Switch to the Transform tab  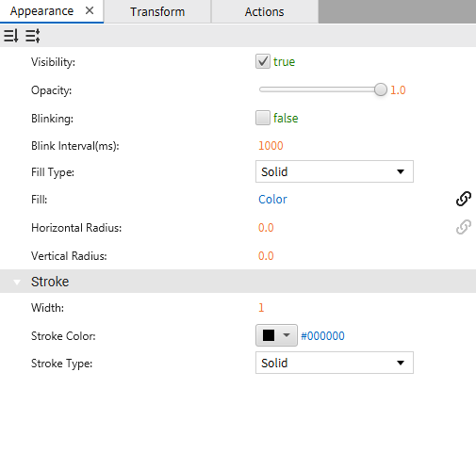pyautogui.click(x=157, y=11)
